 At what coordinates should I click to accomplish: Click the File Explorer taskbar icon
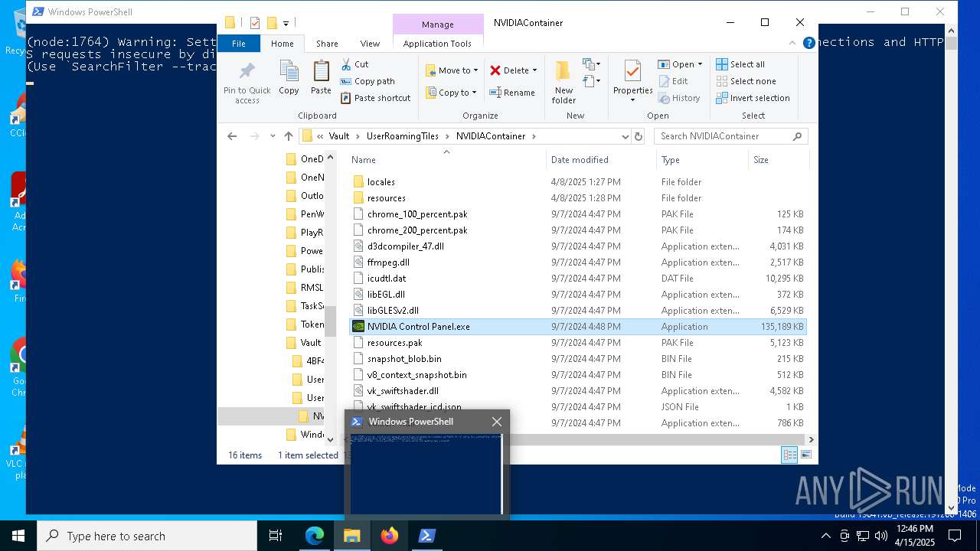click(352, 536)
